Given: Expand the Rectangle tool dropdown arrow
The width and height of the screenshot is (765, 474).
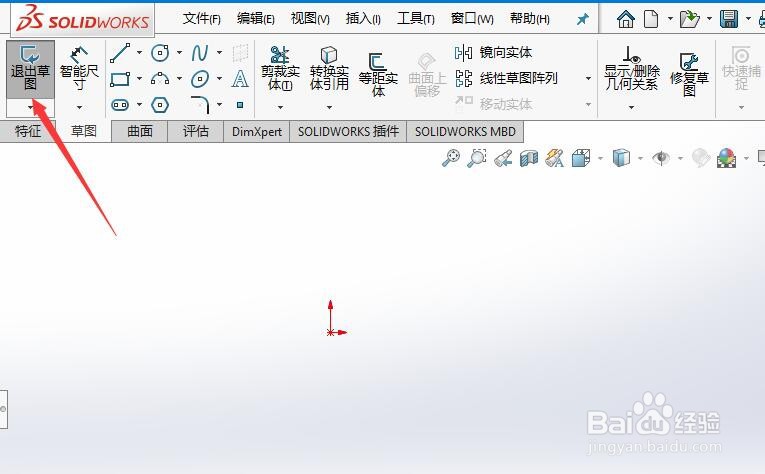Looking at the screenshot, I should coord(139,78).
